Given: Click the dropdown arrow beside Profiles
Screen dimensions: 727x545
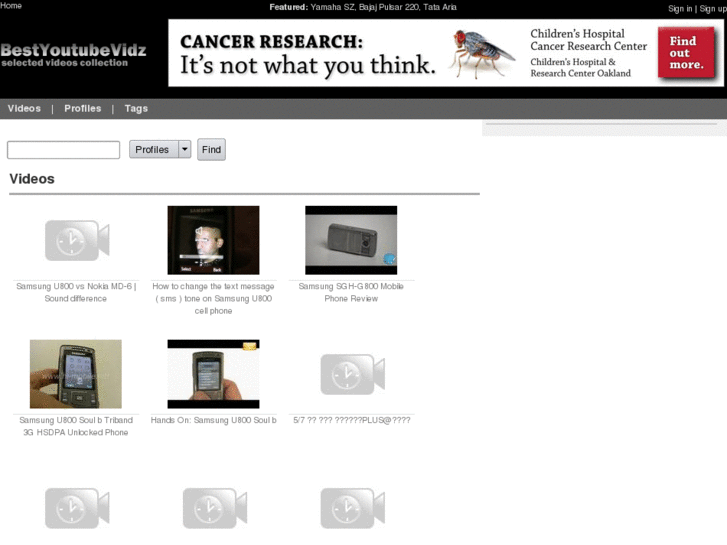Looking at the screenshot, I should click(x=185, y=149).
